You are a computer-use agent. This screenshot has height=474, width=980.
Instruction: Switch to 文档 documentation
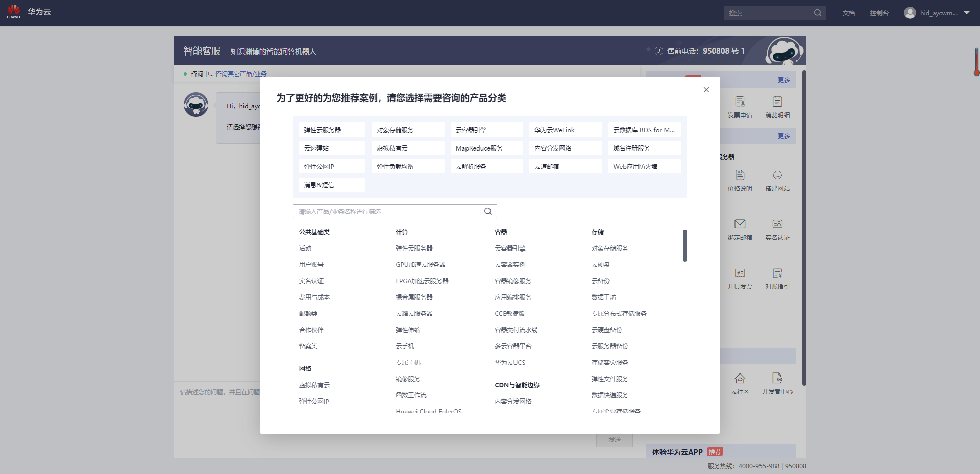point(849,13)
